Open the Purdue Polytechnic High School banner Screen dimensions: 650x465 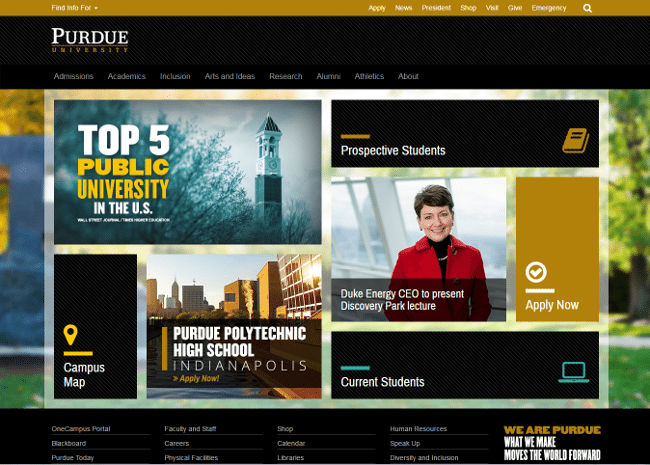[x=234, y=327]
